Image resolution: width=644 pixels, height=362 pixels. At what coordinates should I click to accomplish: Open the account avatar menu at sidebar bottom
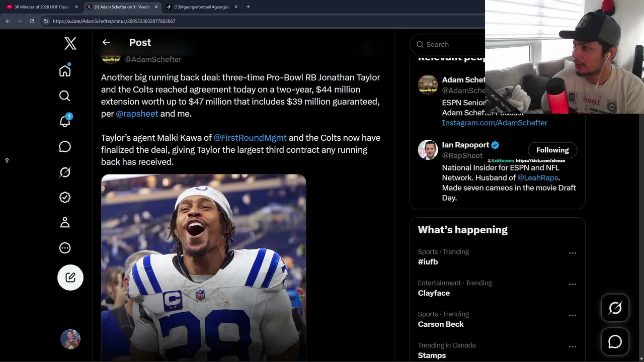70,339
